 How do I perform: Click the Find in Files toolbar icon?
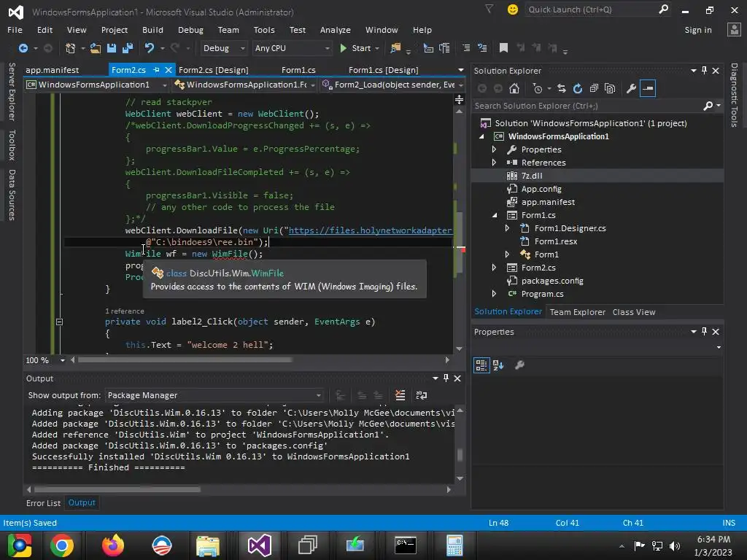click(395, 48)
